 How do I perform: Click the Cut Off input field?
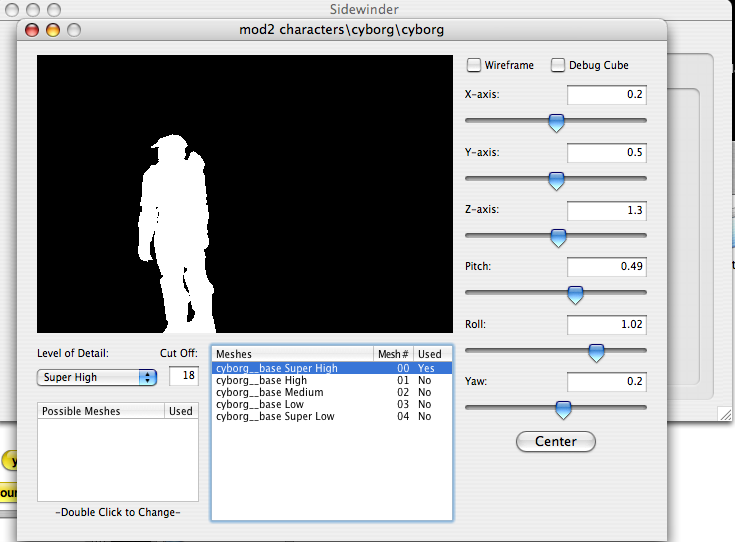(184, 376)
